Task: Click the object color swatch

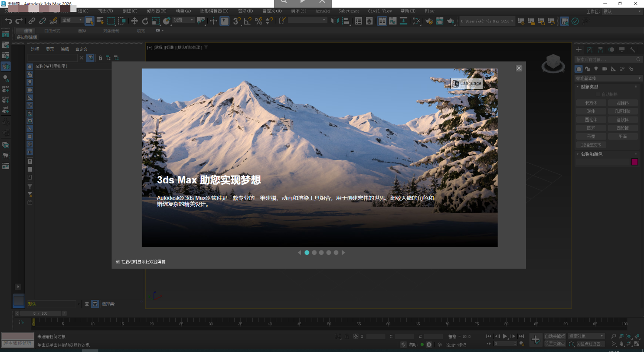Action: (634, 162)
